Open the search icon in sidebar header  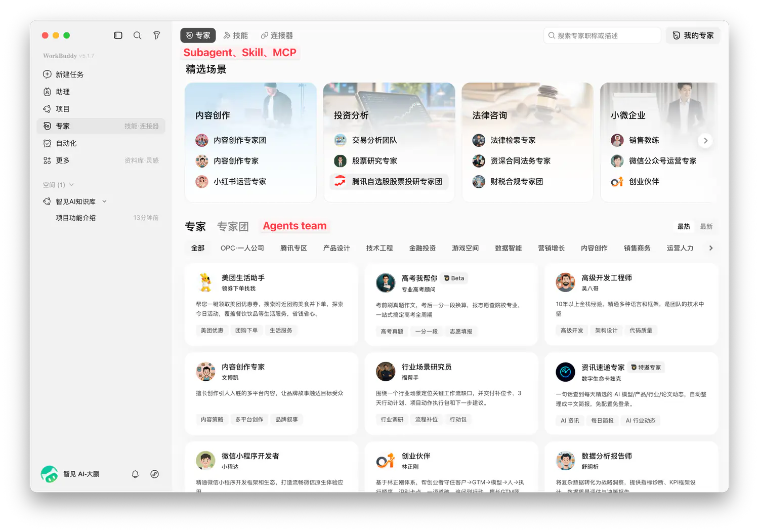[x=137, y=35]
